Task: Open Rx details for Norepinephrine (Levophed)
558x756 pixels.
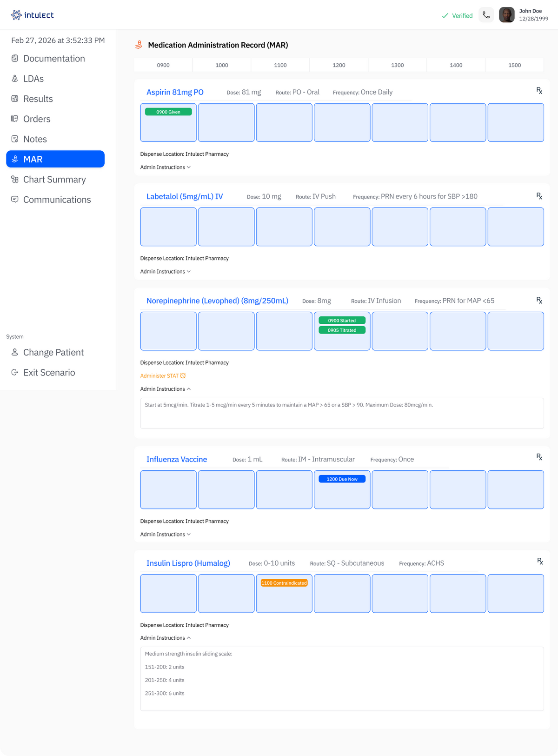Action: pos(539,301)
